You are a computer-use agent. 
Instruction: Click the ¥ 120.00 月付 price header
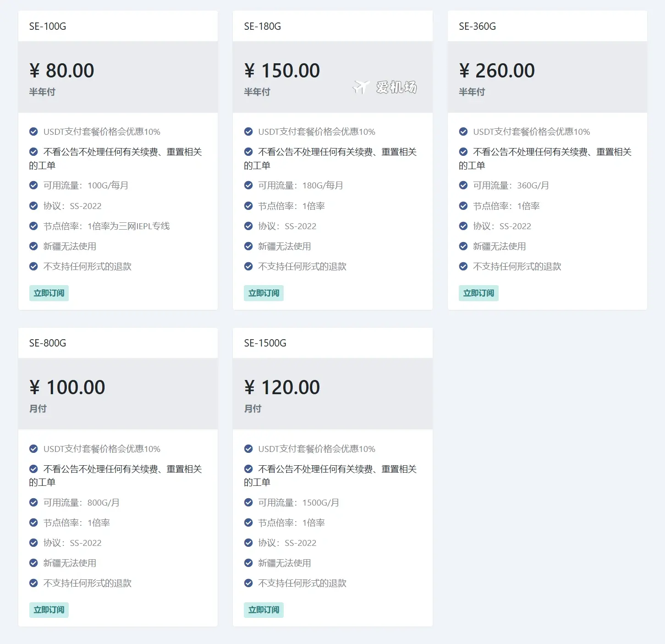pyautogui.click(x=282, y=394)
